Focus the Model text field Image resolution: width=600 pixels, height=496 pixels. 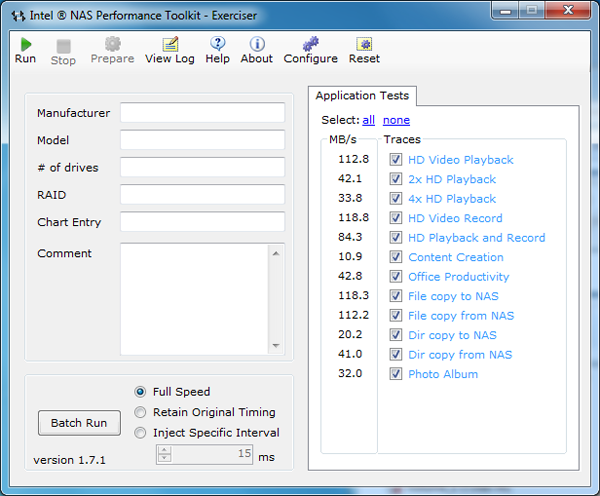(202, 140)
